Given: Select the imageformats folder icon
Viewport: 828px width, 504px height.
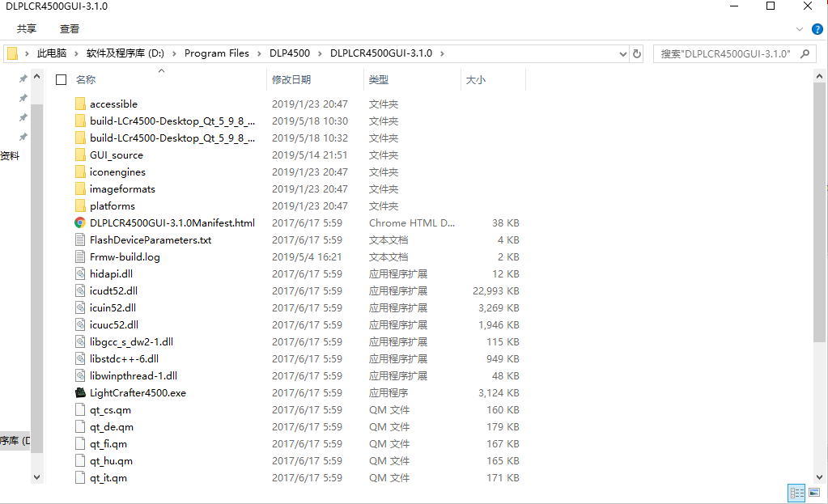Looking at the screenshot, I should 80,189.
